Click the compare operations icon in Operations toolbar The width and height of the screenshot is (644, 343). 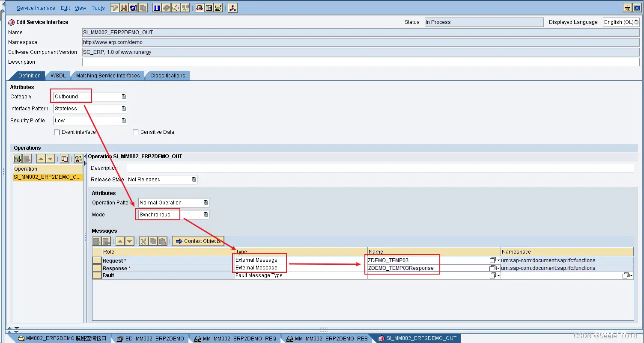point(78,159)
